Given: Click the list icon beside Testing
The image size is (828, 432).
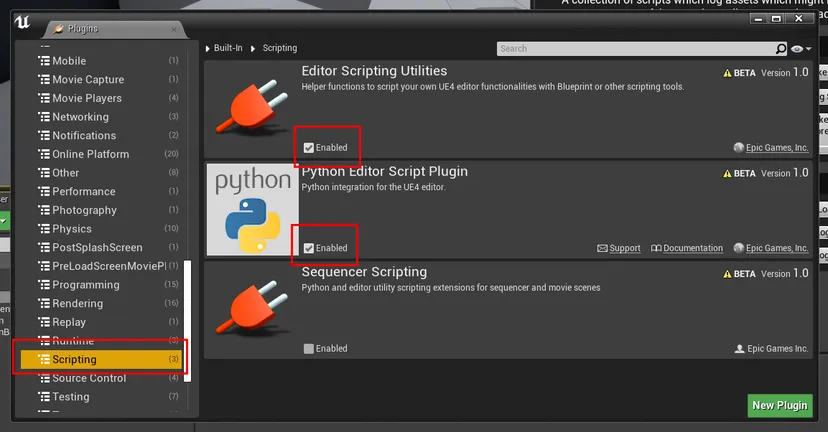Looking at the screenshot, I should point(44,397).
